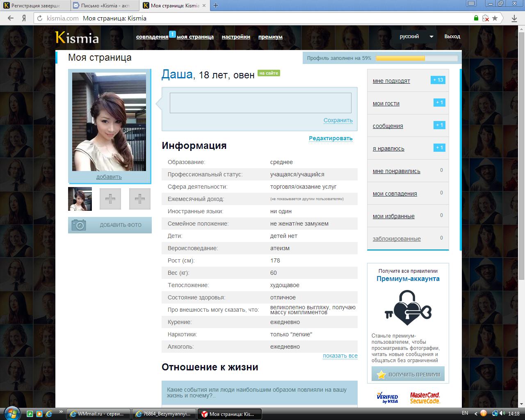Click показать все link
The image size is (525, 420).
pyautogui.click(x=340, y=356)
